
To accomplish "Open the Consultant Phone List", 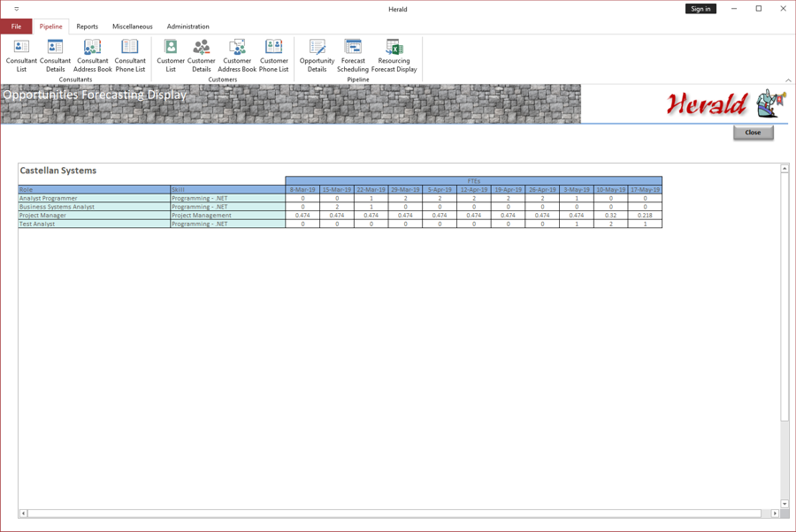I will pyautogui.click(x=130, y=56).
